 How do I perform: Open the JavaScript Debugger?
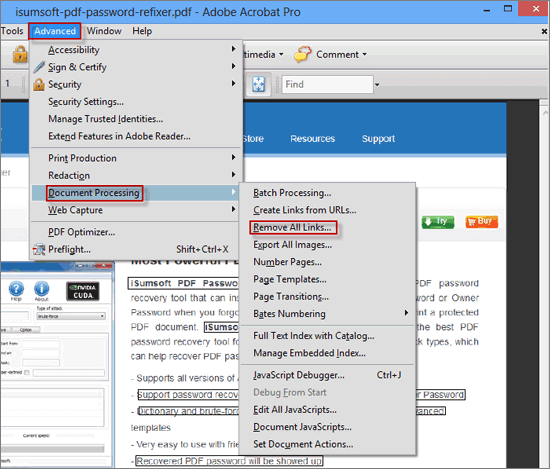point(327,375)
